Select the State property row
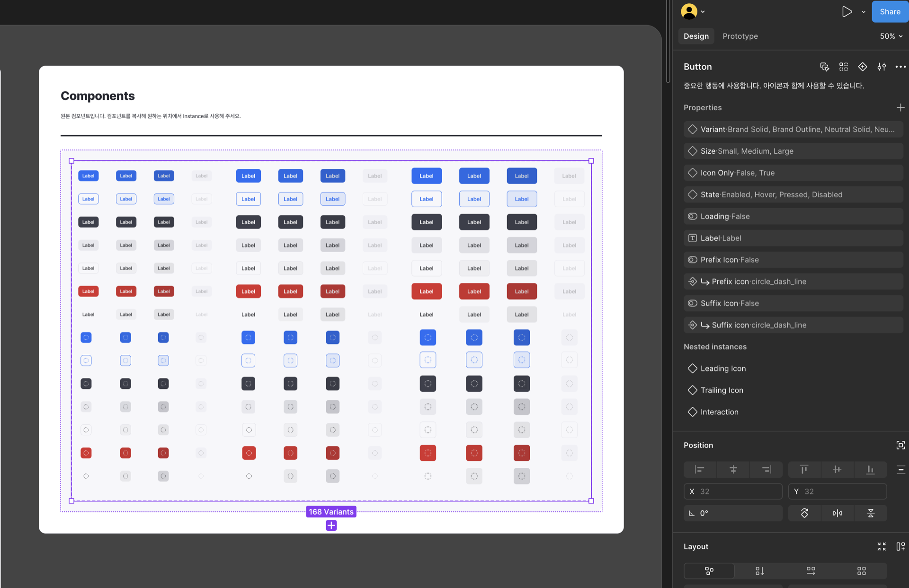Viewport: 909px width, 588px height. point(793,194)
